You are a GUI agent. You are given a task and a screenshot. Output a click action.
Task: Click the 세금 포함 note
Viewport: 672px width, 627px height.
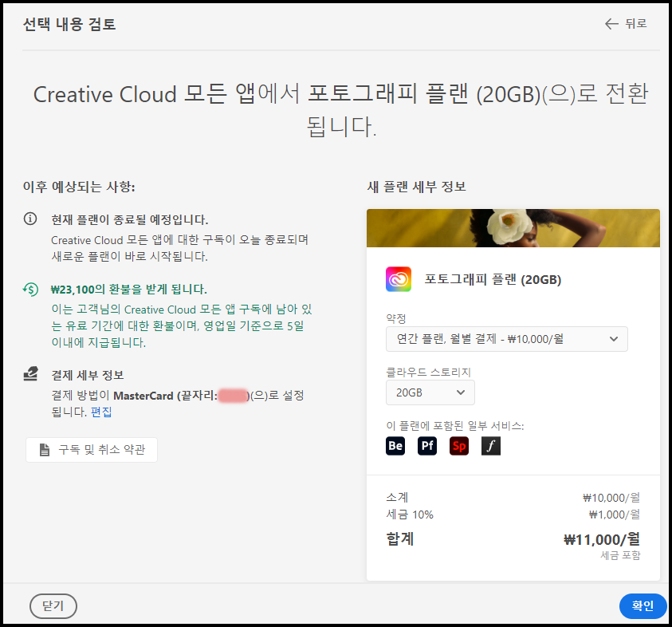[620, 555]
